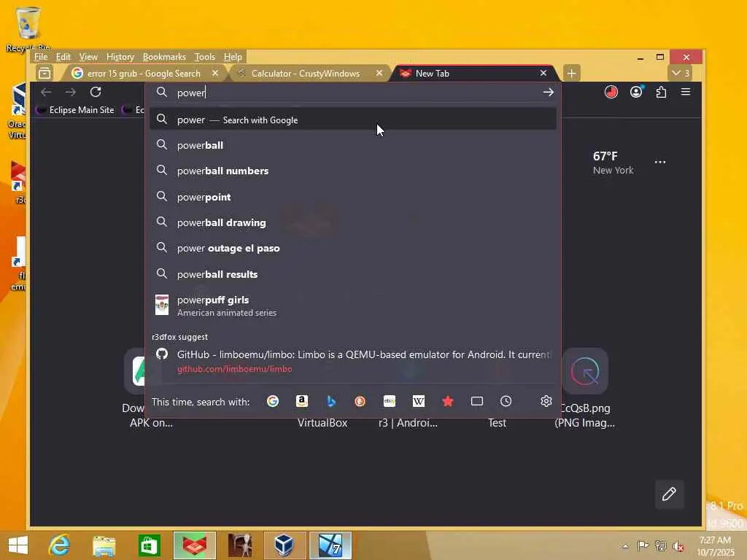
Task: Click the red circular toolbar extension icon
Action: 611,91
